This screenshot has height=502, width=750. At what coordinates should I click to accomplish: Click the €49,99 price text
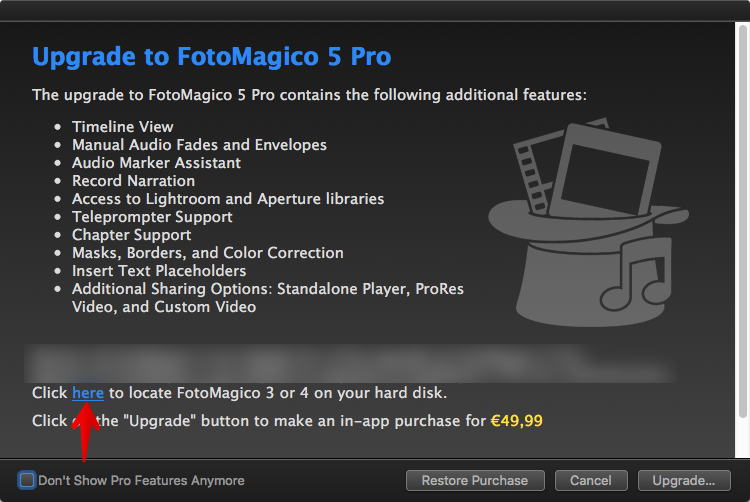pos(517,421)
